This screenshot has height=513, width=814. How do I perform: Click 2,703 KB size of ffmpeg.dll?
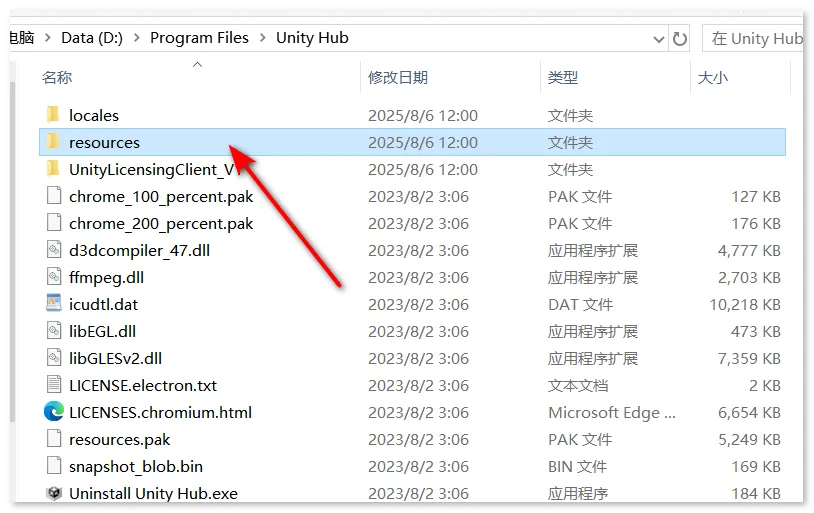click(x=749, y=277)
